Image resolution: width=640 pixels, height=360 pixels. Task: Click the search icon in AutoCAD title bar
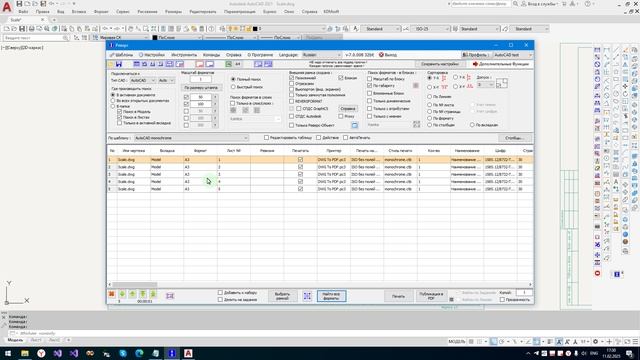coord(516,4)
